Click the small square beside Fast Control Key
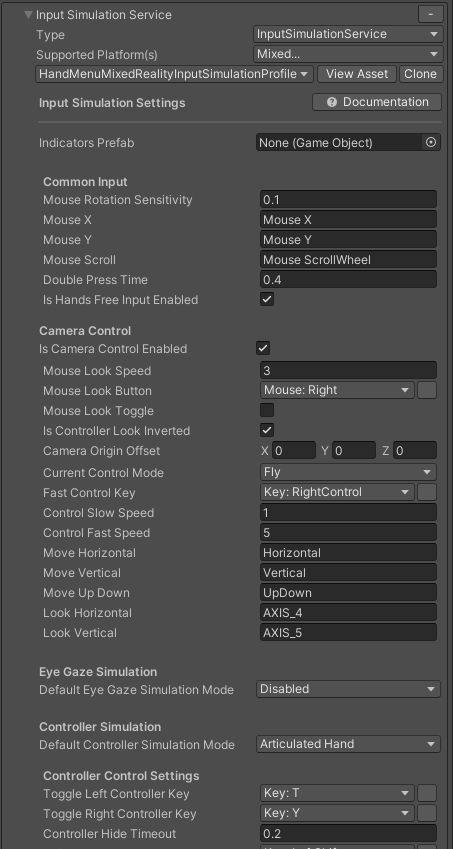The height and width of the screenshot is (849, 453). click(x=427, y=492)
